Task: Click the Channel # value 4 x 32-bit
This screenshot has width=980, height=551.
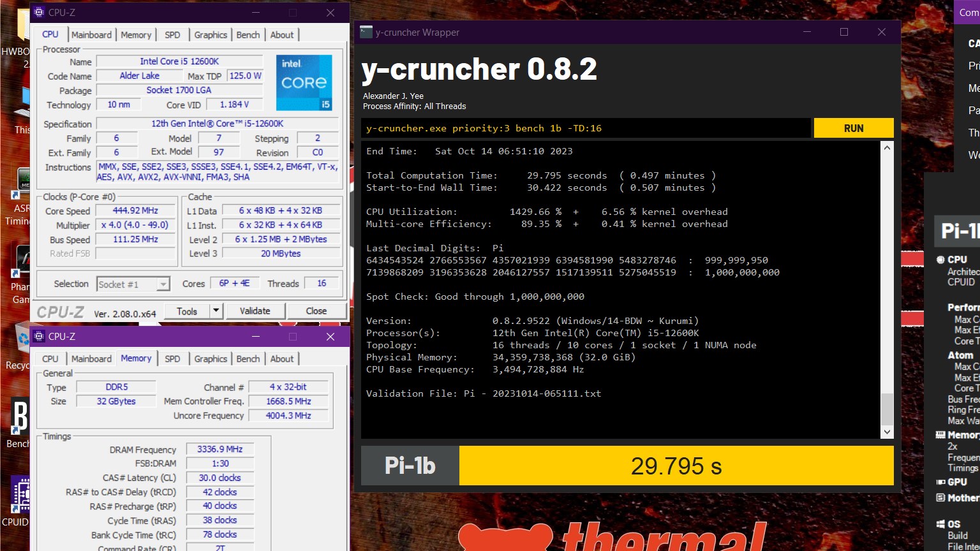Action: (x=288, y=386)
